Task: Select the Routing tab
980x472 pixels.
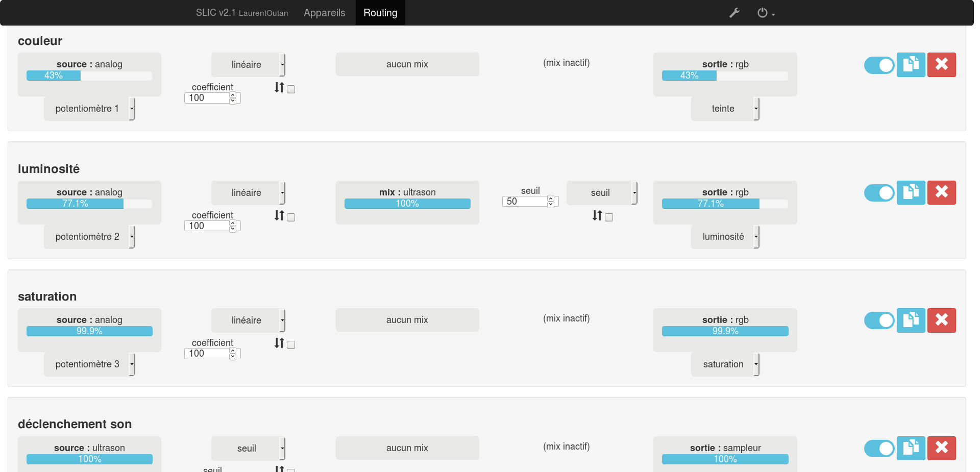Action: pyautogui.click(x=380, y=13)
